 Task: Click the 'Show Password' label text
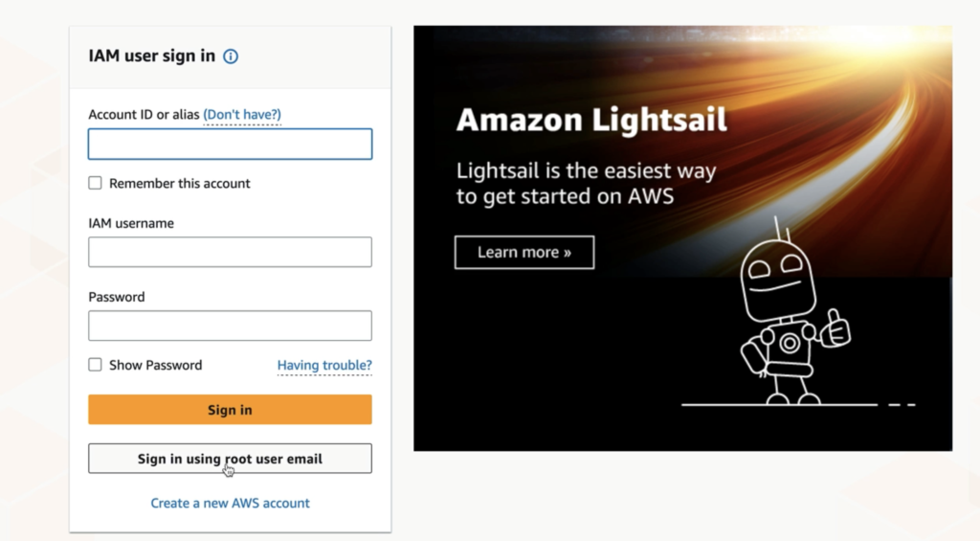156,365
